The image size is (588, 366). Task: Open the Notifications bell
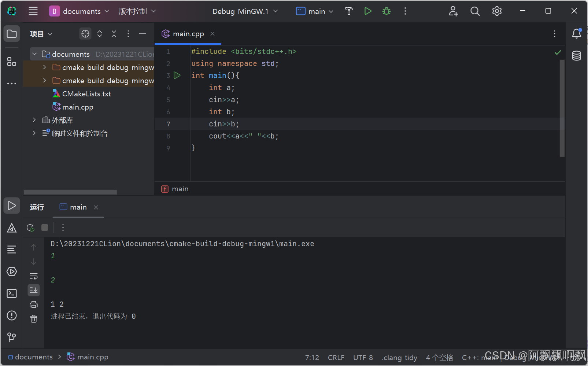(576, 33)
